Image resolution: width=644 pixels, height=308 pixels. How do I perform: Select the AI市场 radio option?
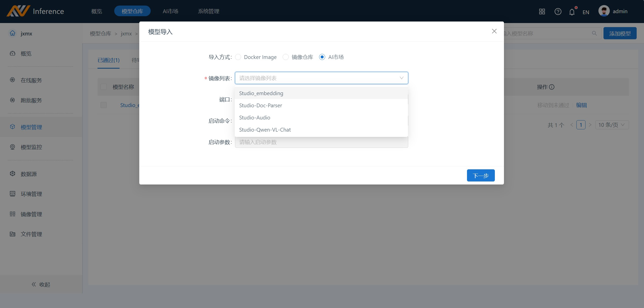(x=322, y=57)
